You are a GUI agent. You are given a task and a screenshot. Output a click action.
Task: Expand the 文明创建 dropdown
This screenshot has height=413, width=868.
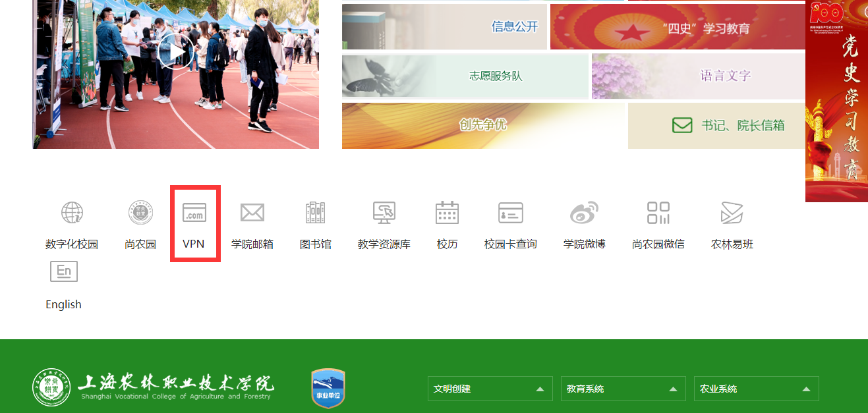tap(490, 389)
